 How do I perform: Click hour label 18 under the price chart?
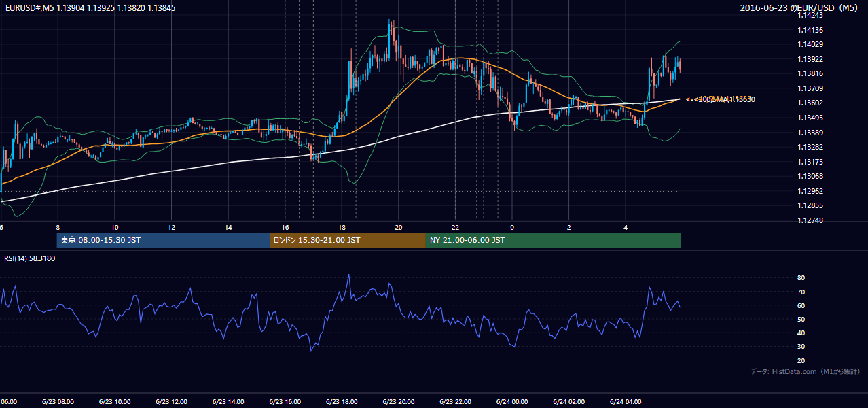tap(342, 227)
